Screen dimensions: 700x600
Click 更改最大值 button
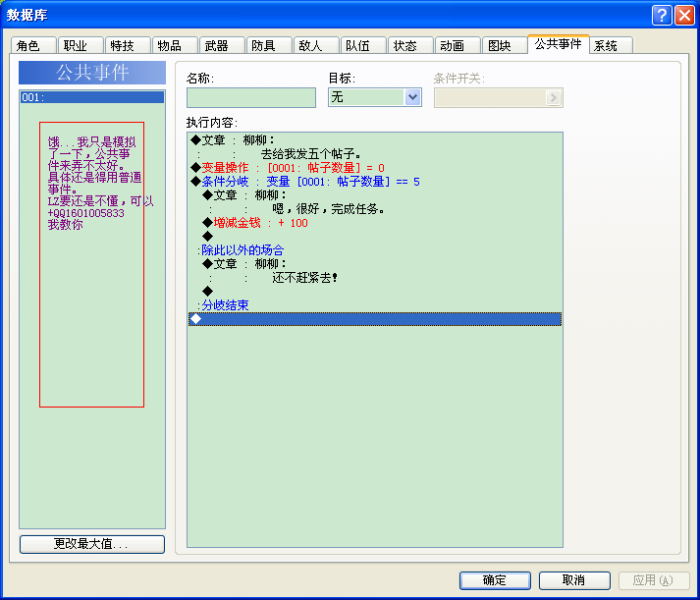pyautogui.click(x=92, y=544)
